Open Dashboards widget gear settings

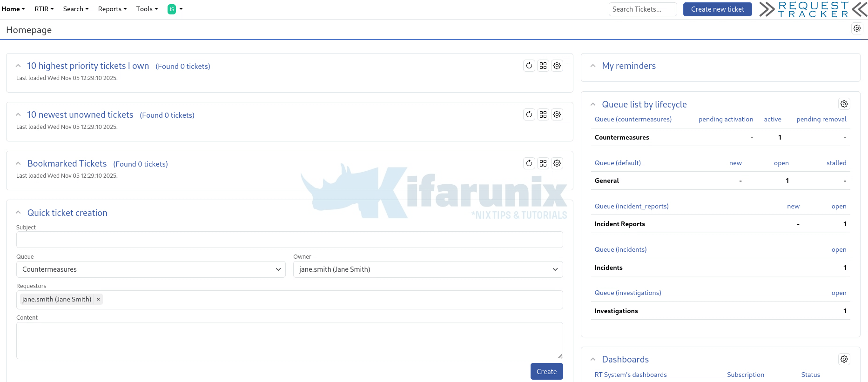coord(844,359)
